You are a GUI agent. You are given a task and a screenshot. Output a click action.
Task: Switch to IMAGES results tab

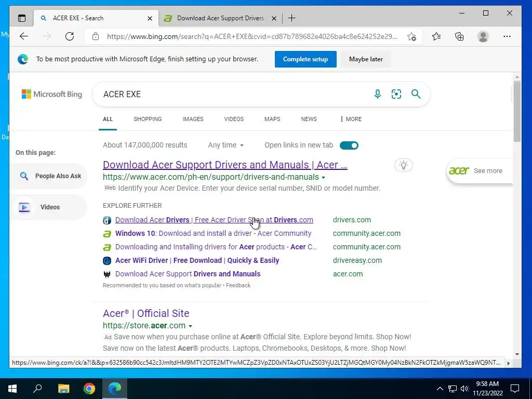[x=193, y=119]
